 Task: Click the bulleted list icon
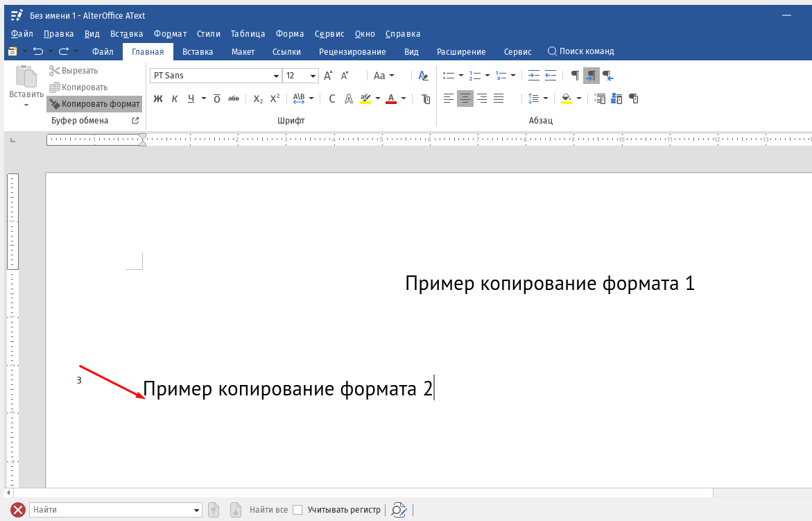click(449, 76)
